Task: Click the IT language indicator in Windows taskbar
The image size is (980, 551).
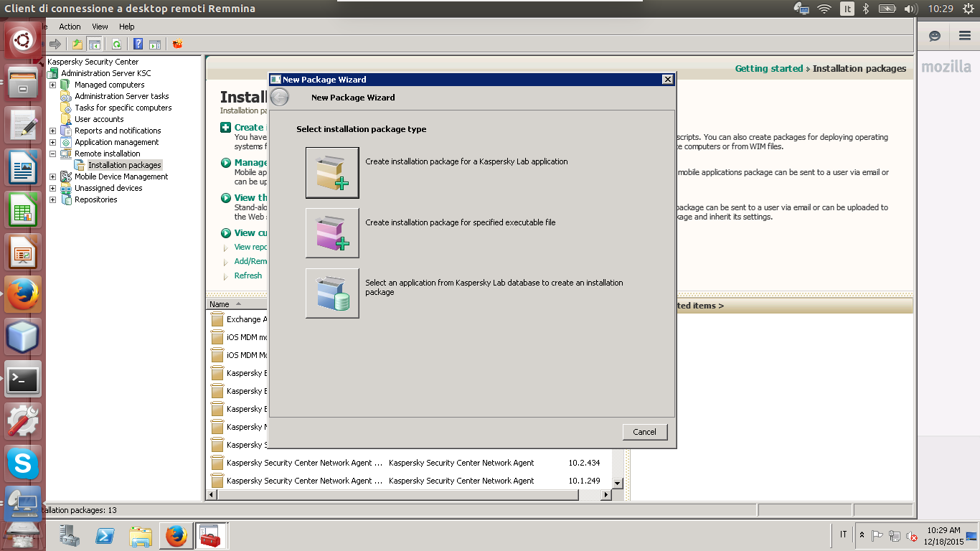Action: click(x=843, y=534)
